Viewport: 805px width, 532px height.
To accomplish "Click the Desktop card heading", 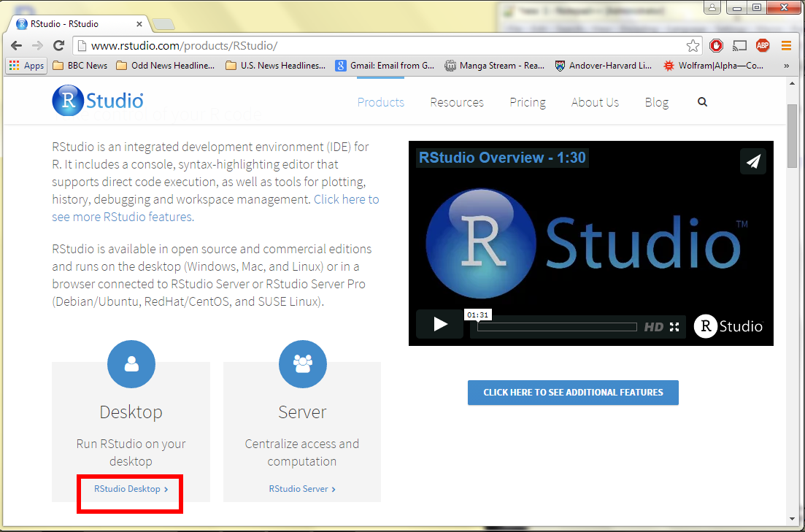I will [x=131, y=412].
